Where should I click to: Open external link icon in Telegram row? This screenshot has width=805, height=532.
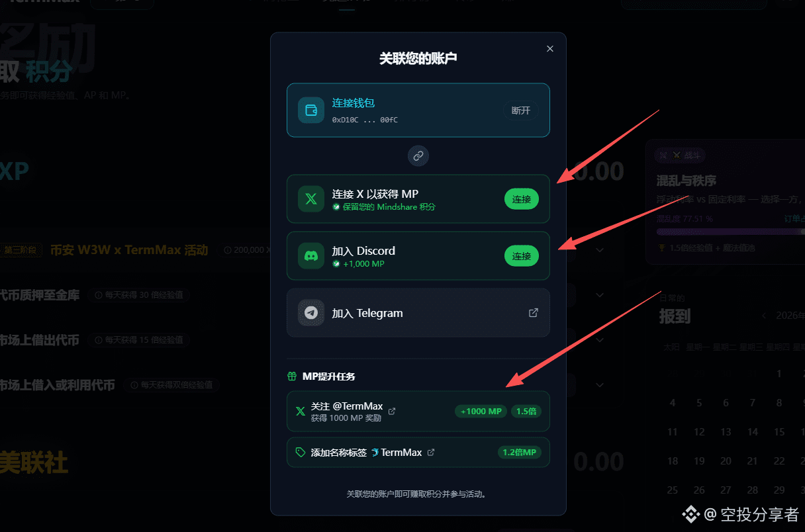533,313
